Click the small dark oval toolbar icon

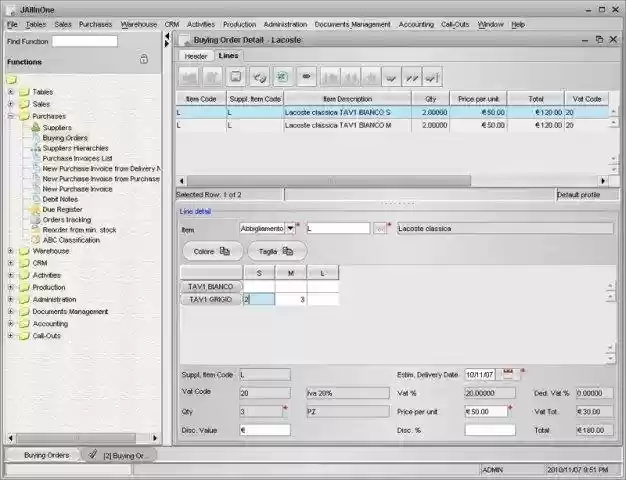click(306, 76)
